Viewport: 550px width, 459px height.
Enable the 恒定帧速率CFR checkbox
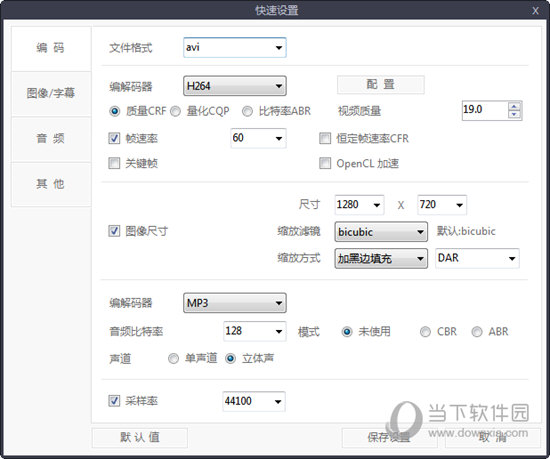325,138
